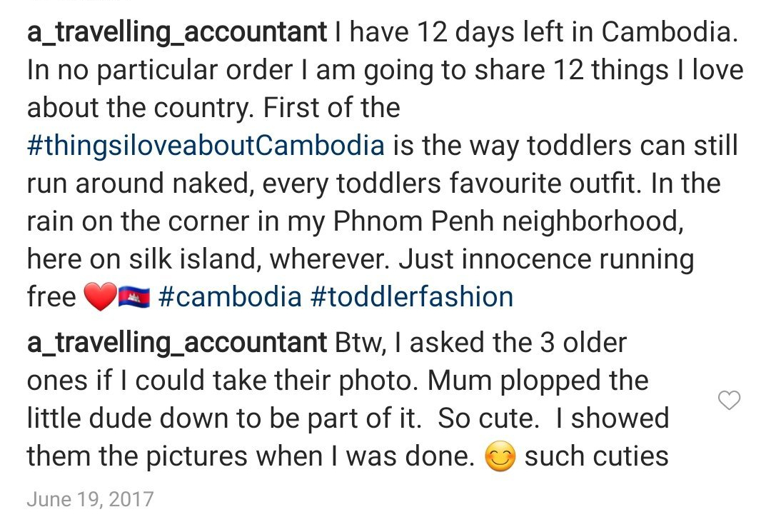
Task: Open the #toddlerfashion hashtag
Action: click(412, 297)
